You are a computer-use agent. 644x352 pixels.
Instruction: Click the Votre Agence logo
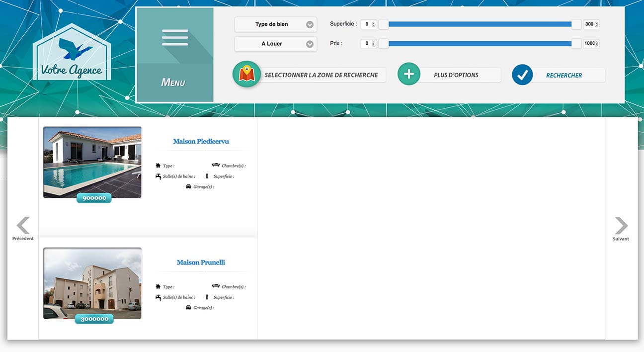pyautogui.click(x=72, y=53)
